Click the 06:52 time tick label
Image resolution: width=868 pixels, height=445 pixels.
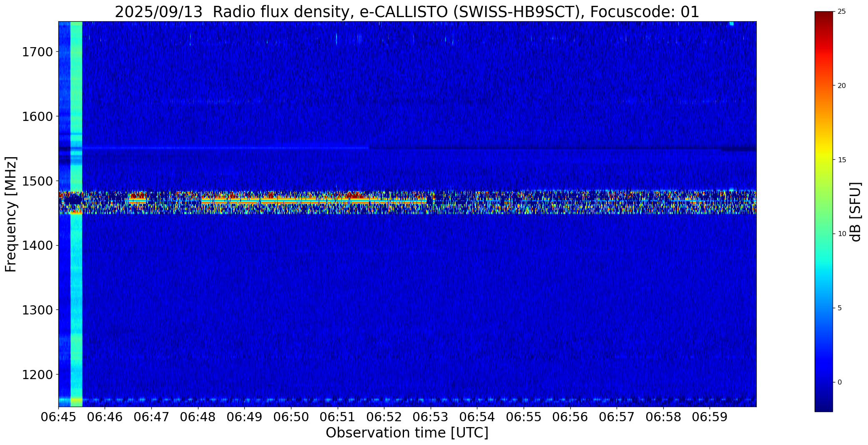[384, 417]
